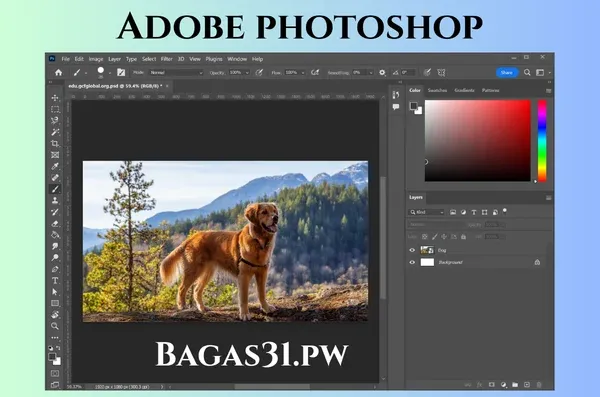Open the Filter menu
600x397 pixels.
pos(166,59)
